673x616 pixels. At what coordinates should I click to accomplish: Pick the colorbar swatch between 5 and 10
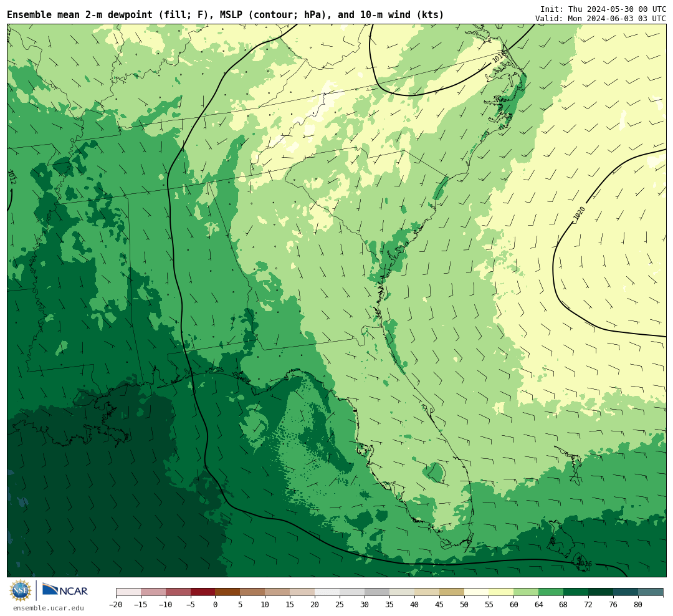click(253, 592)
